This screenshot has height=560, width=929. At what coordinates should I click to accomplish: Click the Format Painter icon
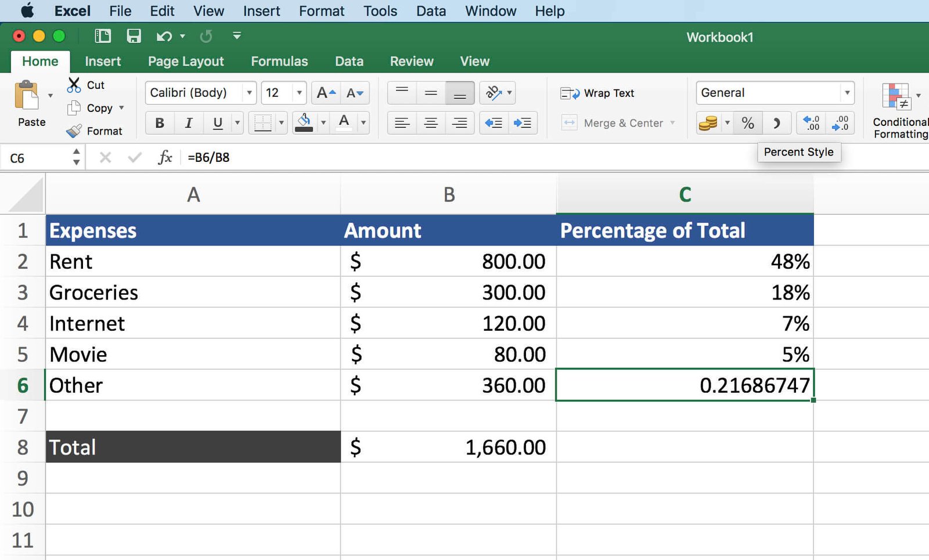(x=74, y=131)
